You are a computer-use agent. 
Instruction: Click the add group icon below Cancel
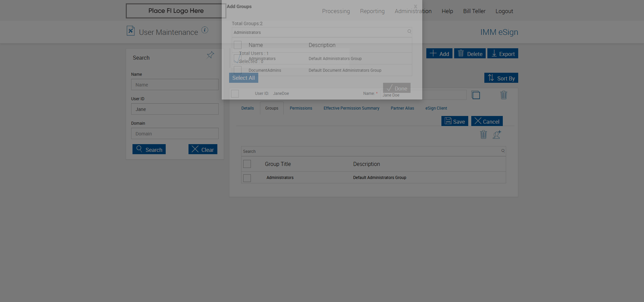pyautogui.click(x=497, y=134)
